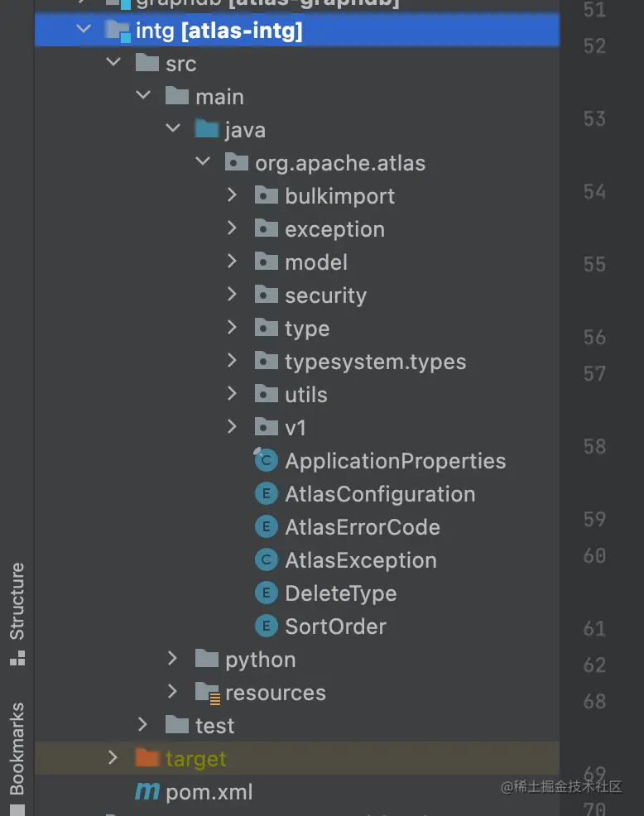The height and width of the screenshot is (816, 644).
Task: Click the SortOrder enum icon
Action: point(267,626)
